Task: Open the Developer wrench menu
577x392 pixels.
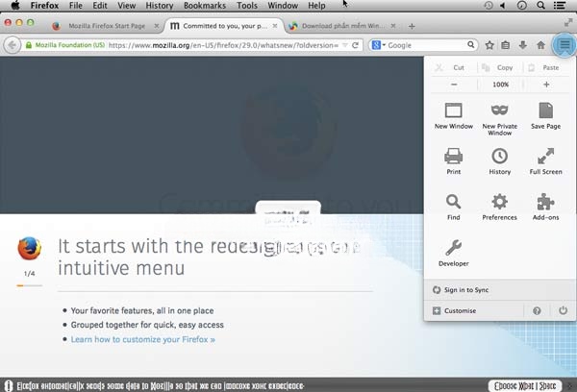Action: tap(453, 253)
